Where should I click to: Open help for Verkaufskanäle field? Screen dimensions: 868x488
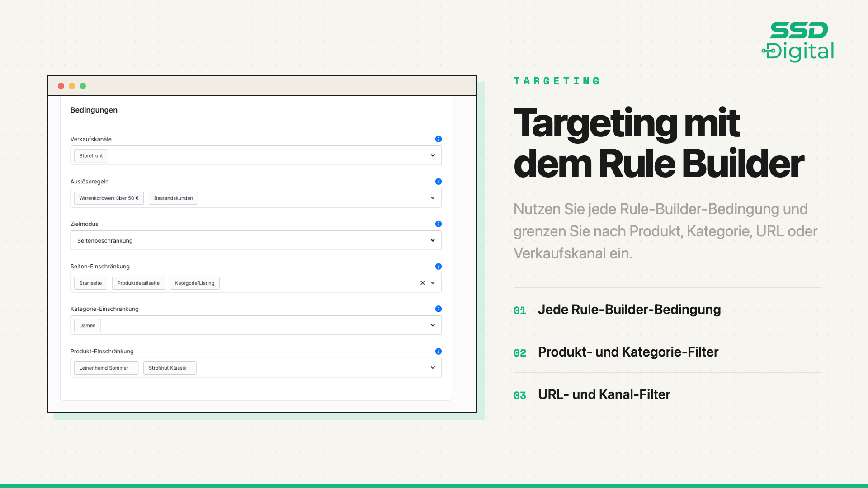pyautogui.click(x=438, y=139)
